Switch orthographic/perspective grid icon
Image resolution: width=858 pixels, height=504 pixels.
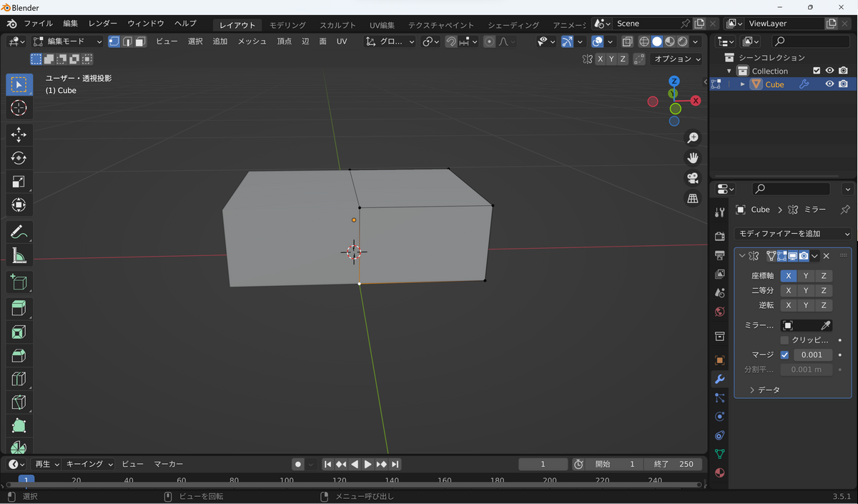692,198
